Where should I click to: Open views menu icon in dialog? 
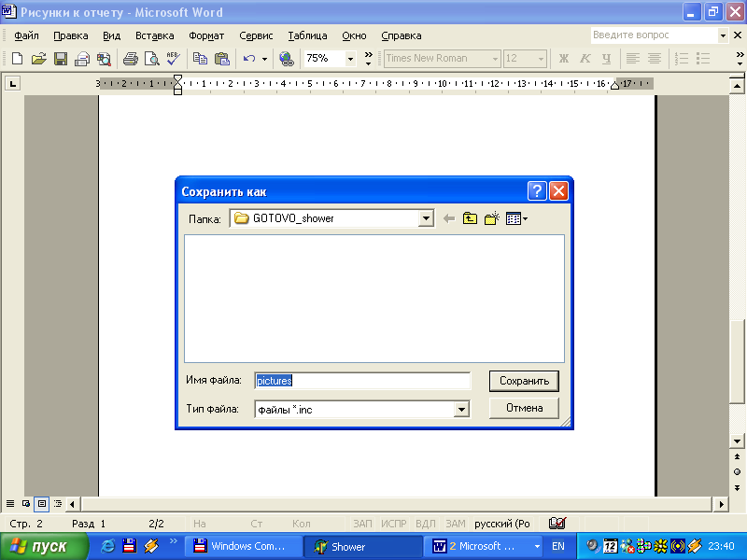click(516, 218)
